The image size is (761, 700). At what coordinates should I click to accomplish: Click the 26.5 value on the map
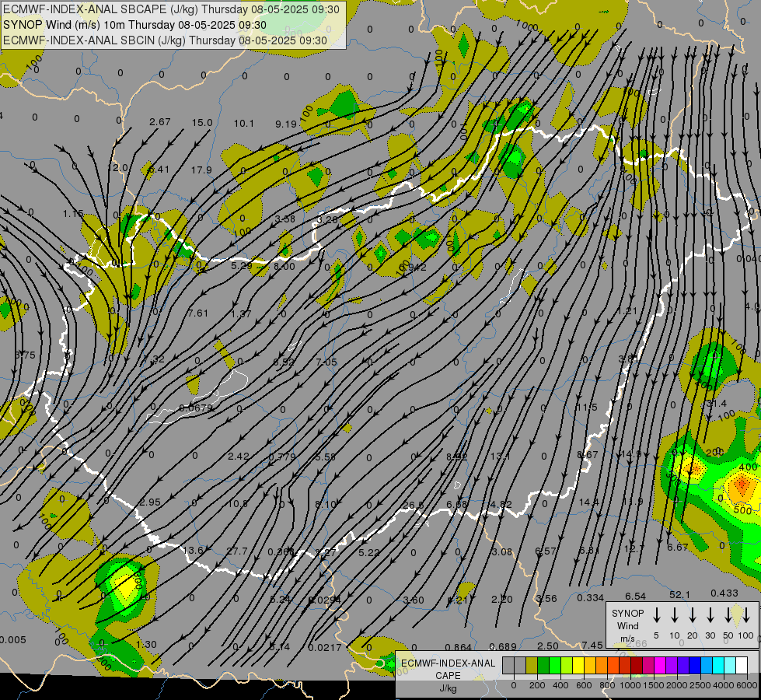point(413,506)
